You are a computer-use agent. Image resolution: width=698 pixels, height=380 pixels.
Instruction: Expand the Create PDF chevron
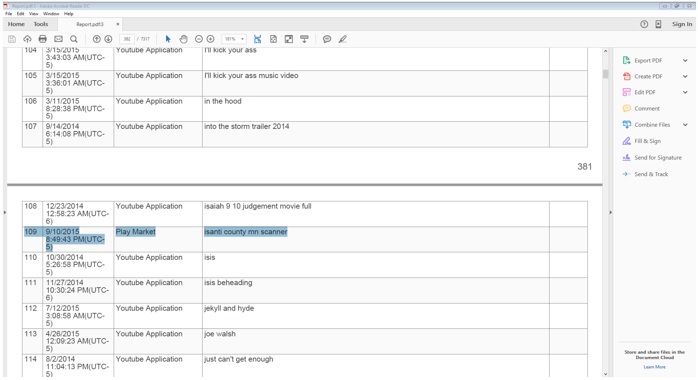[685, 77]
